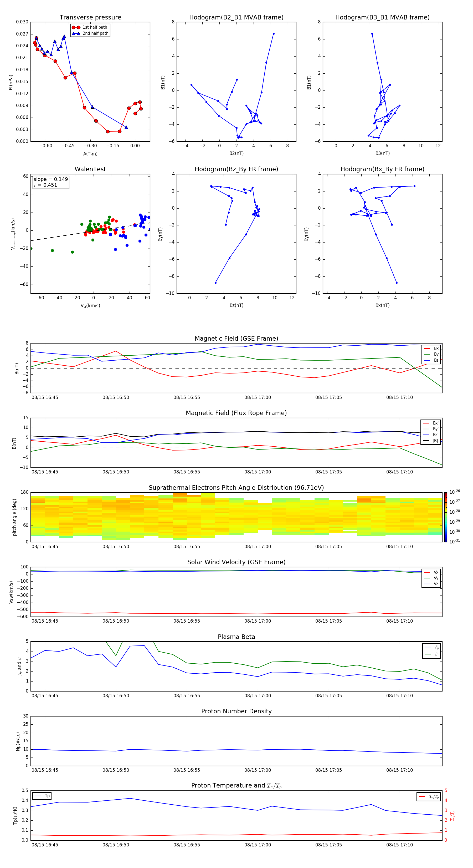This screenshot has width=473, height=868.
Task: Select "Te/Tp" entry in red legend box
Action: (429, 797)
